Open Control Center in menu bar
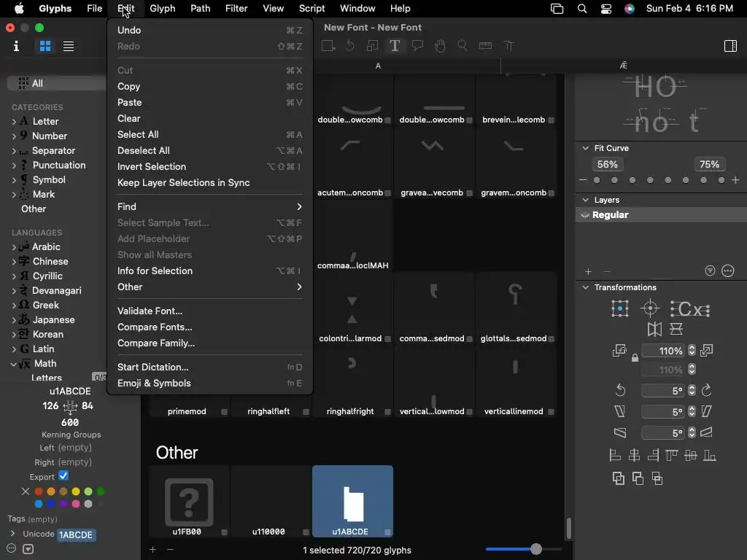The image size is (747, 560). [x=606, y=9]
